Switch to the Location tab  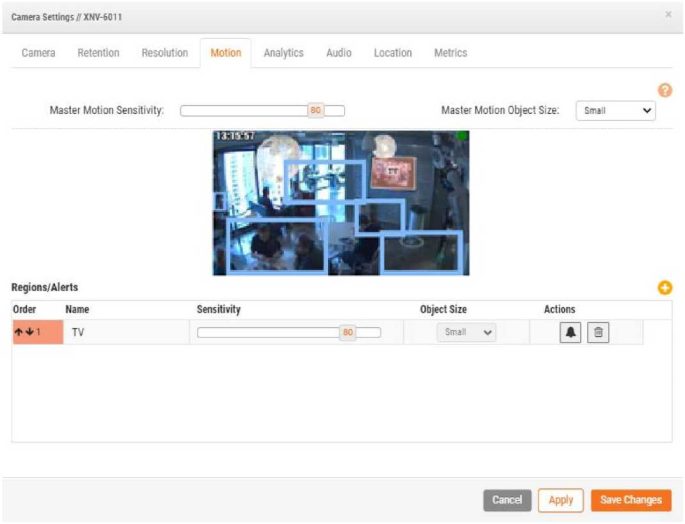coord(393,53)
